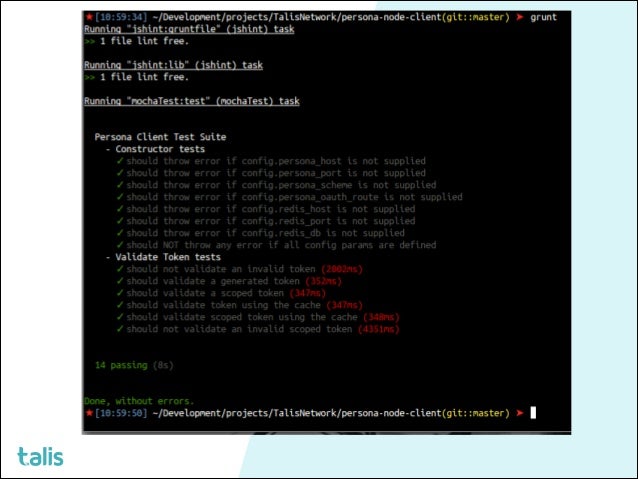Click the red (4351ms) duration

tap(378, 329)
